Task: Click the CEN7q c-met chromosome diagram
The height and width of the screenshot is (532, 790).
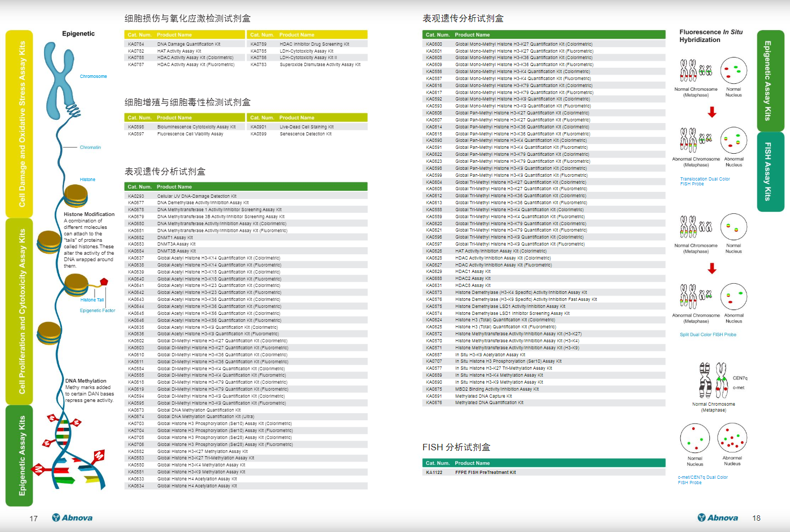Action: [713, 379]
